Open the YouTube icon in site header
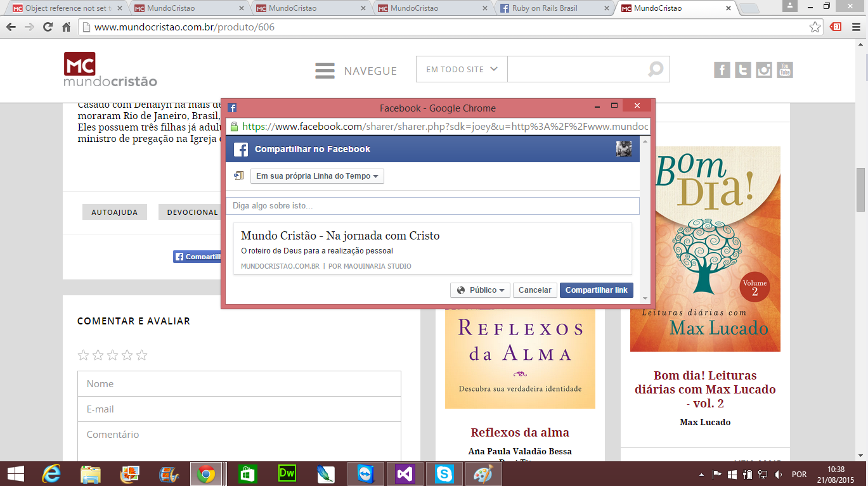Viewport: 868px width, 486px height. [785, 70]
